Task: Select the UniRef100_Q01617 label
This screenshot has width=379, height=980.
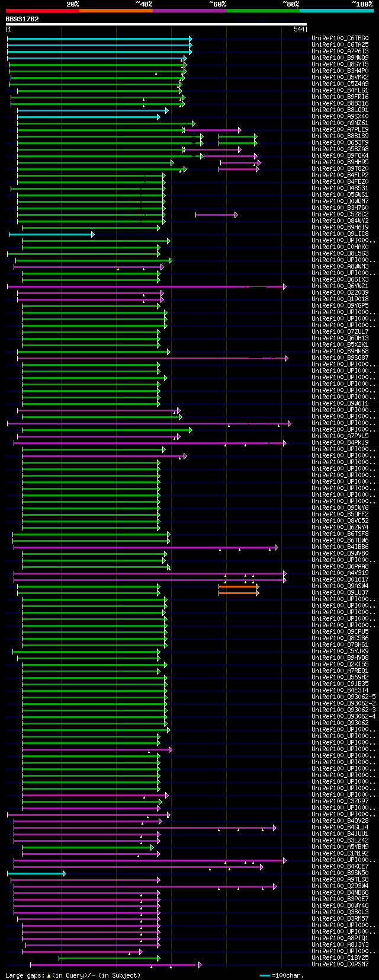Action: tap(340, 580)
